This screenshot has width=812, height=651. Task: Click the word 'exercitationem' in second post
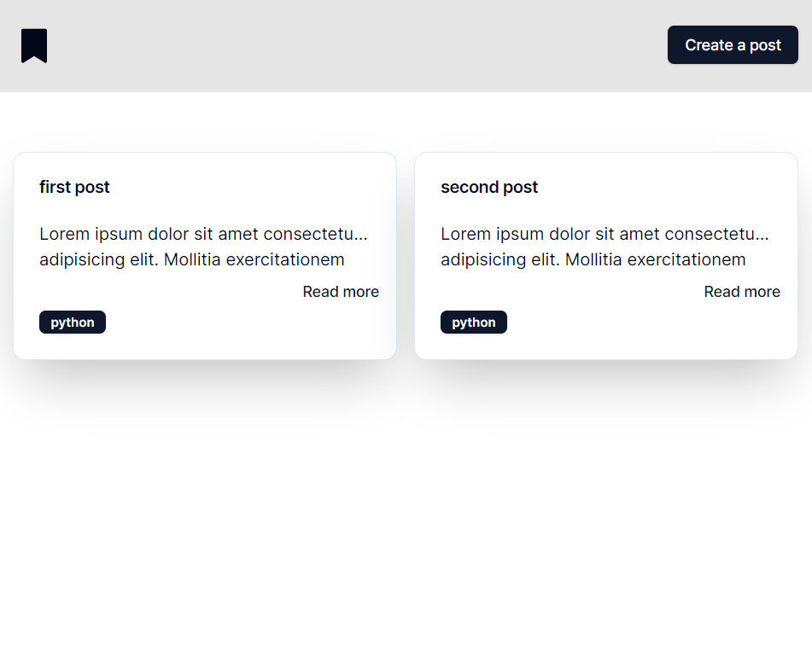click(x=686, y=259)
